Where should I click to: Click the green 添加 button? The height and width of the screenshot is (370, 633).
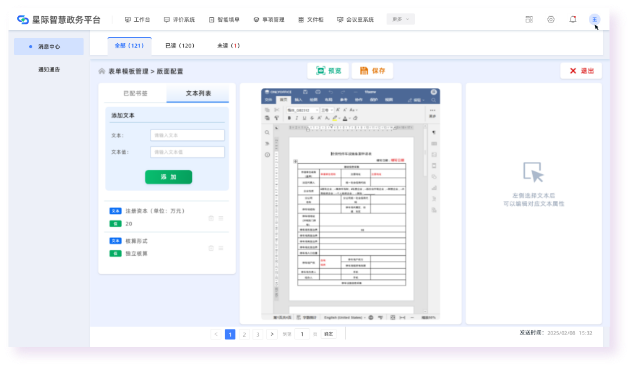(168, 177)
